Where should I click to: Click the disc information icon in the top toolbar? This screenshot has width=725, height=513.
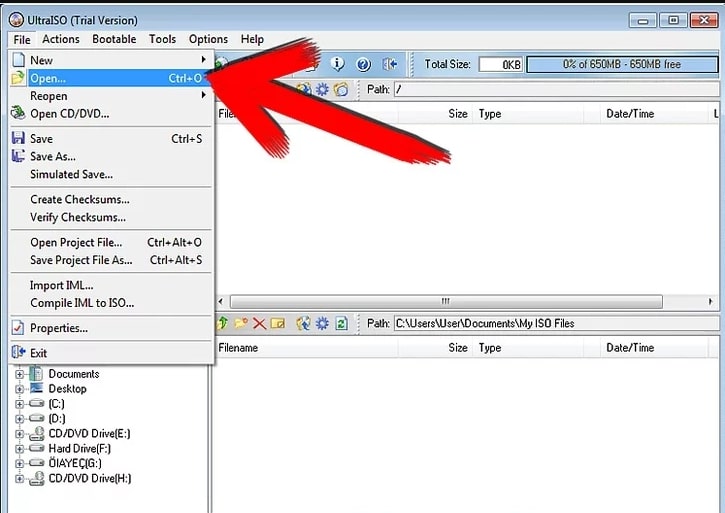(x=338, y=64)
